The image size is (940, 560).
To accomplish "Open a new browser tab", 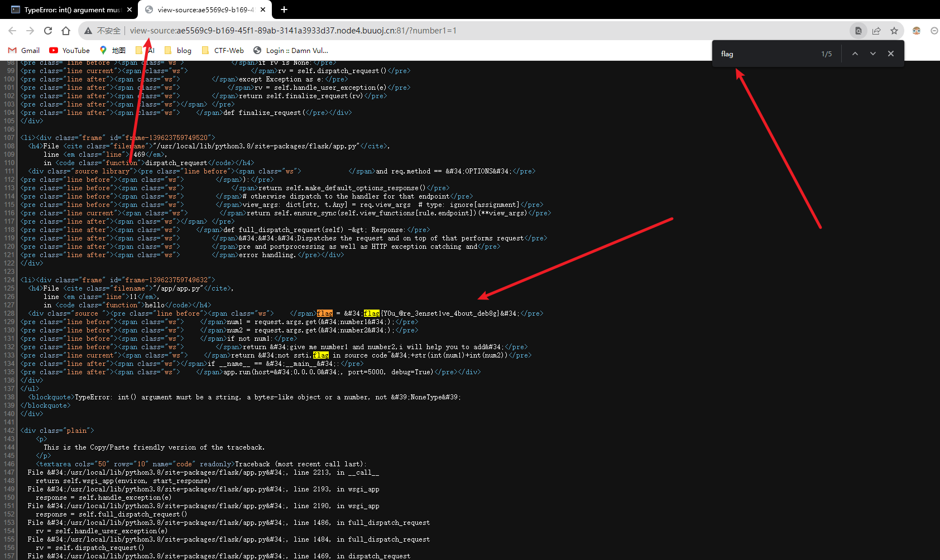I will tap(284, 9).
